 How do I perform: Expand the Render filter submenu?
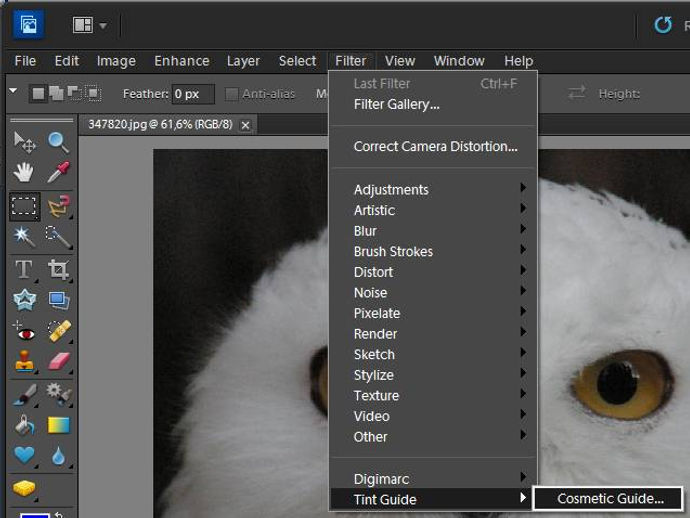[x=433, y=334]
